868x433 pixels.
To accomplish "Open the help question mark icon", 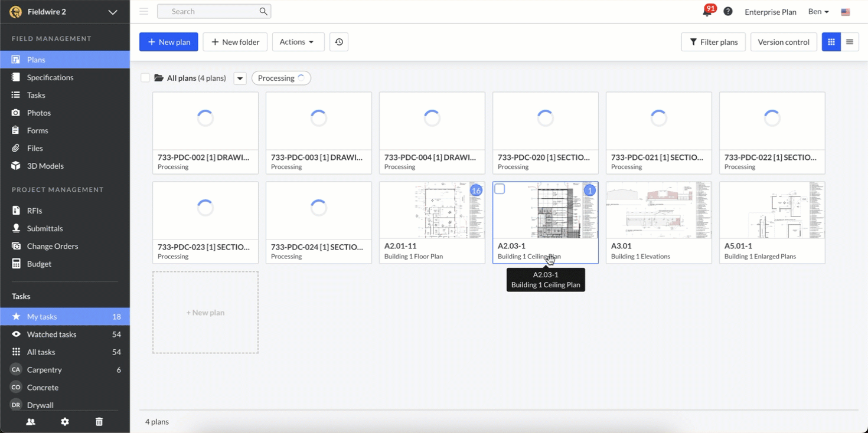I will tap(728, 12).
